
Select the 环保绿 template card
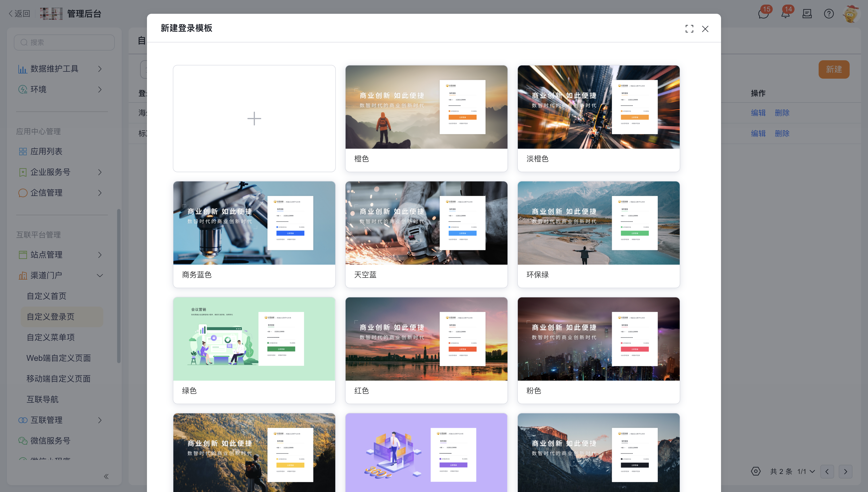[598, 235]
